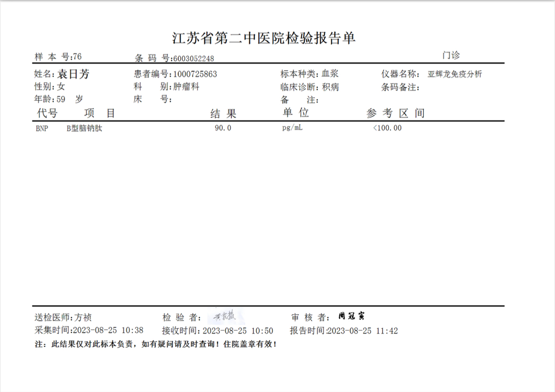Select item name B型脑钠肽
555x392 pixels.
tap(84, 128)
